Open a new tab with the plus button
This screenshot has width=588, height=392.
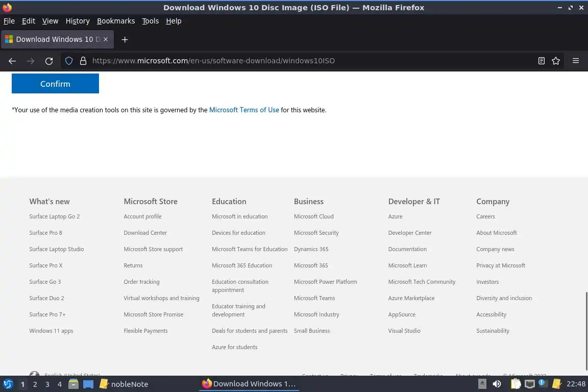pos(125,39)
